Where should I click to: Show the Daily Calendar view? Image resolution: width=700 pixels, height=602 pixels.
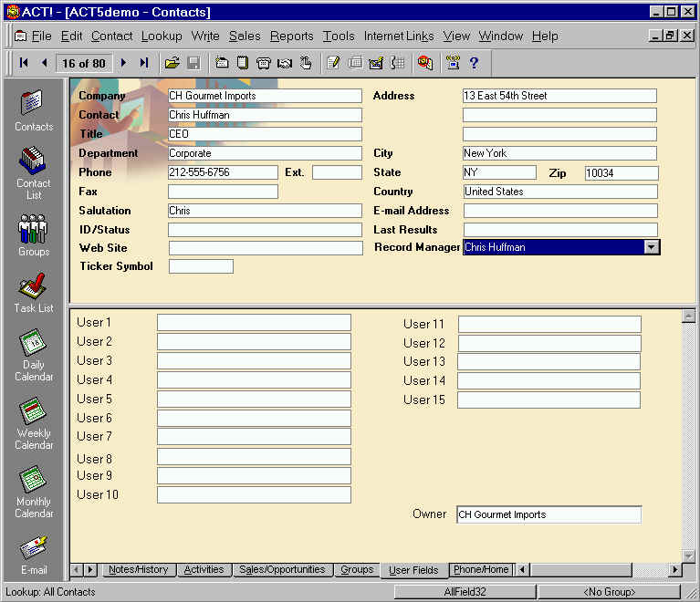tap(33, 354)
